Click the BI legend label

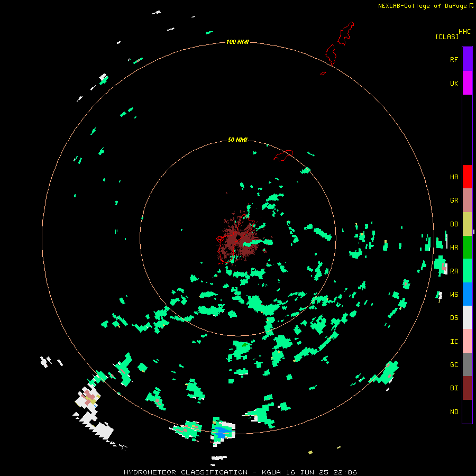pos(454,388)
